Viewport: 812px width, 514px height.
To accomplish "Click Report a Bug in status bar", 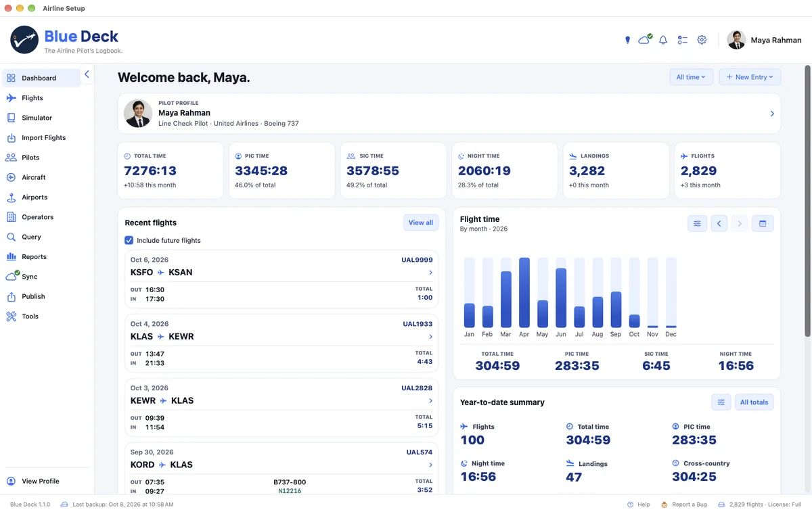I will click(683, 505).
